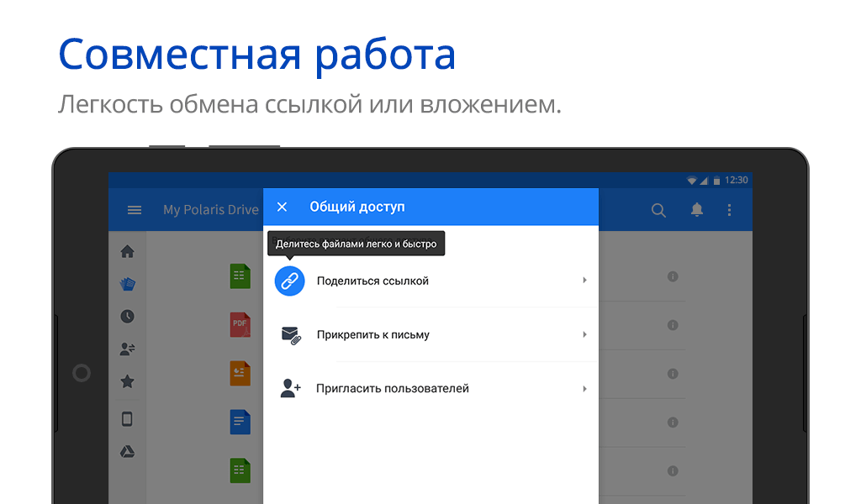Open the first green spreadsheet file
Viewport: 861px width, 504px height.
coord(240,276)
